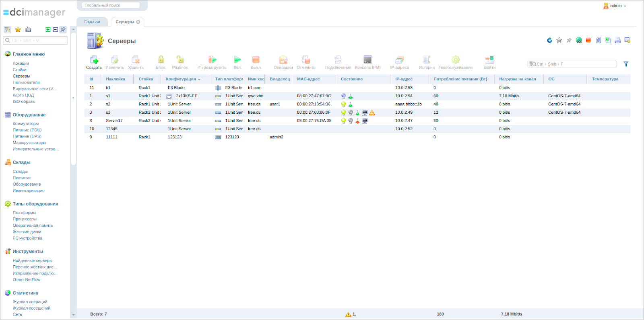Viewport: 644px width, 320px height.
Task: Collapse the Склады section header
Action: [x=21, y=162]
